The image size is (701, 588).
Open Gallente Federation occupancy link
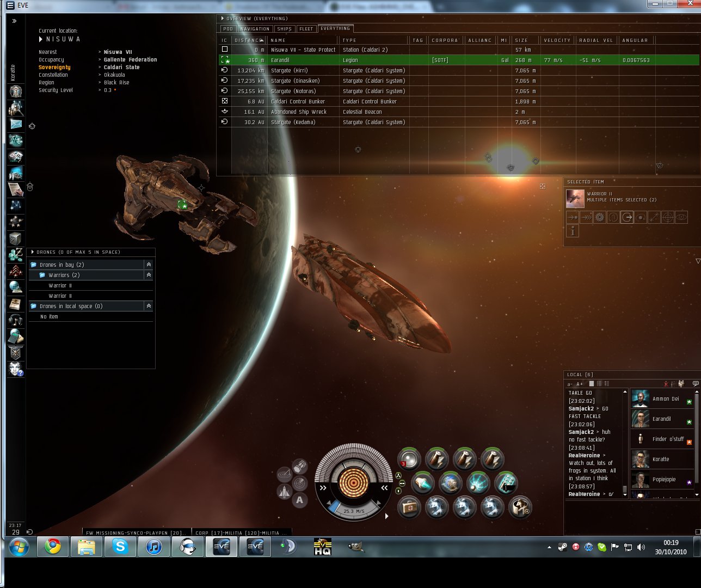(130, 60)
